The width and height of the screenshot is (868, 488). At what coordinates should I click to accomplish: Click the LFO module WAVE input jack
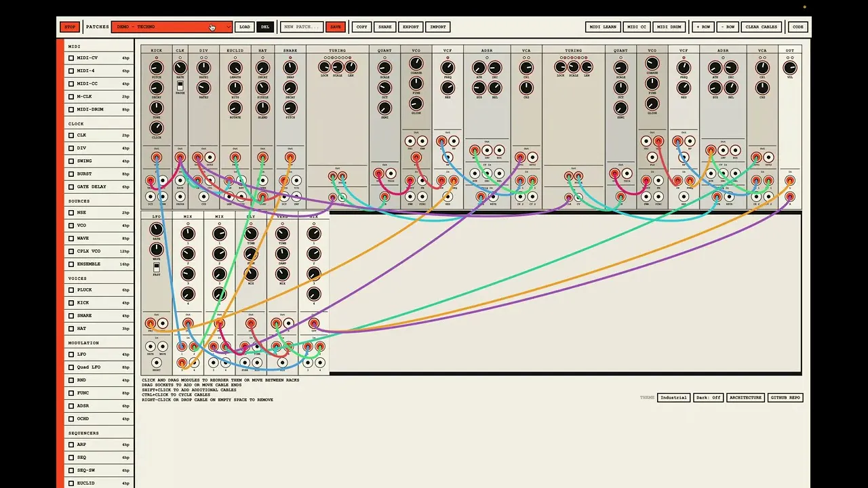(x=163, y=346)
